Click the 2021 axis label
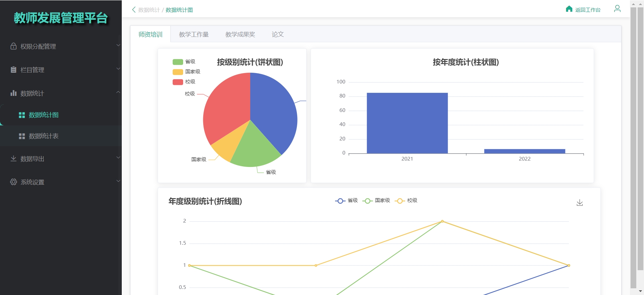 coord(407,159)
